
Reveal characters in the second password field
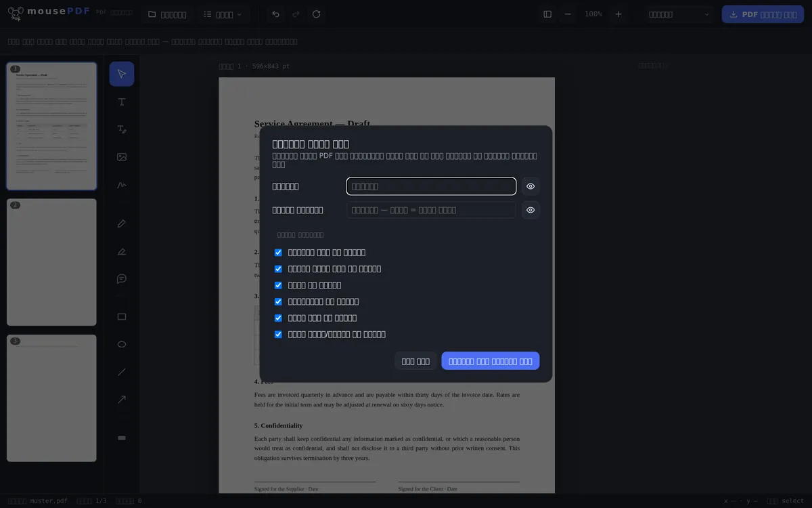pyautogui.click(x=531, y=210)
